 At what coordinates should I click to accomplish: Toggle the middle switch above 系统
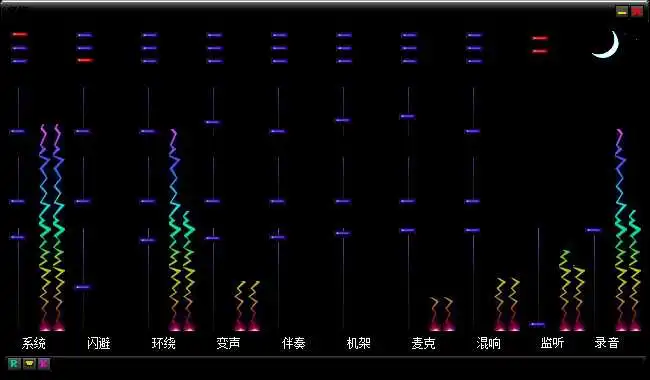click(20, 48)
